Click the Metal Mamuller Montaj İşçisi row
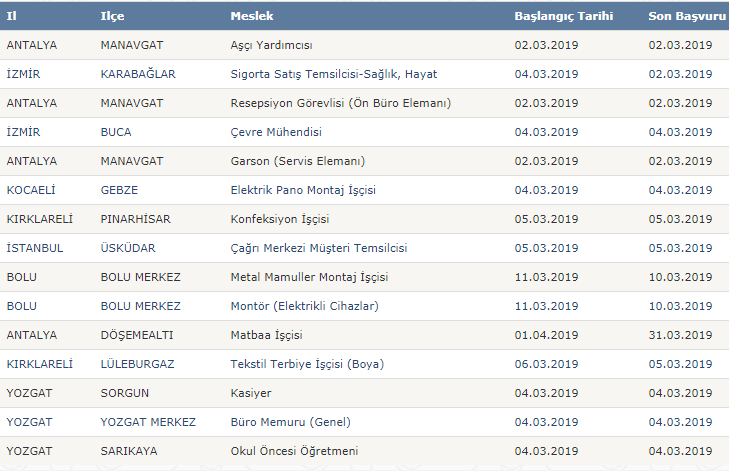 [364, 277]
